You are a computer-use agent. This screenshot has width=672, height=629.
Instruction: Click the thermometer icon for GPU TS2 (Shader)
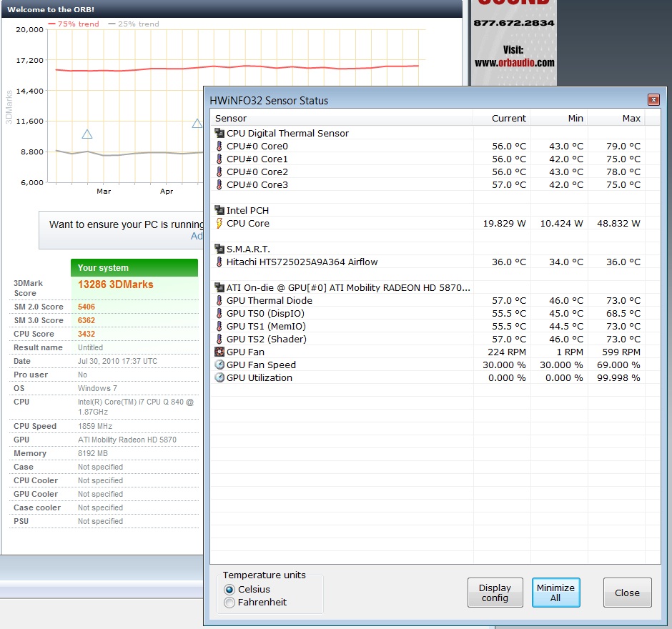pyautogui.click(x=219, y=339)
